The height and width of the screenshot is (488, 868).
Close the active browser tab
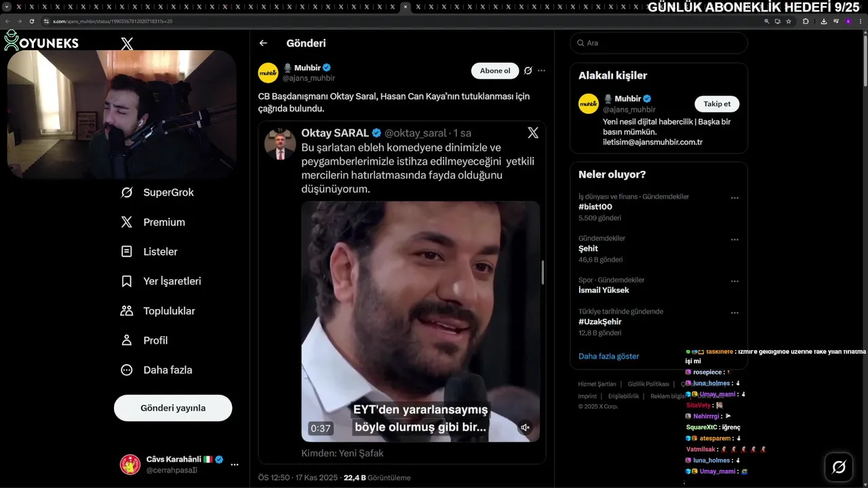(x=405, y=7)
